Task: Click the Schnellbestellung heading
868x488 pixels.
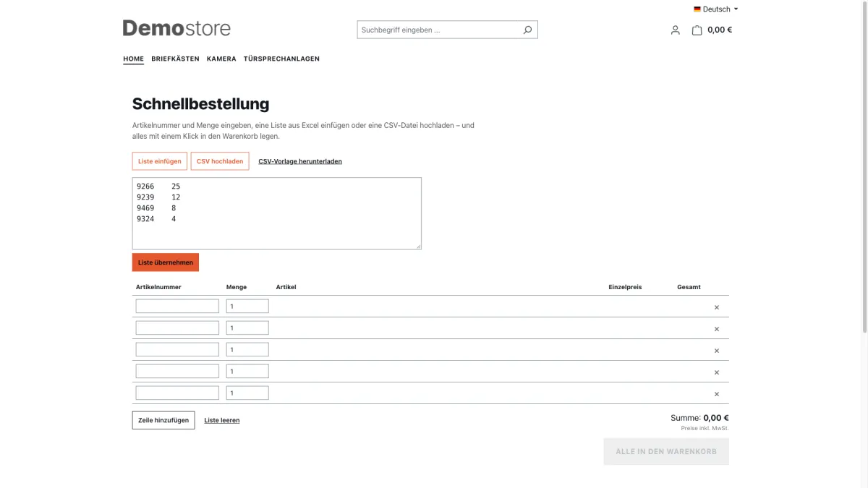Action: [x=200, y=104]
